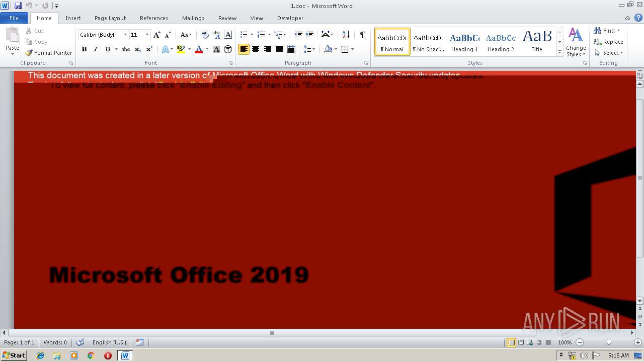644x362 pixels.
Task: Click the Numbering list icon
Action: click(261, 35)
